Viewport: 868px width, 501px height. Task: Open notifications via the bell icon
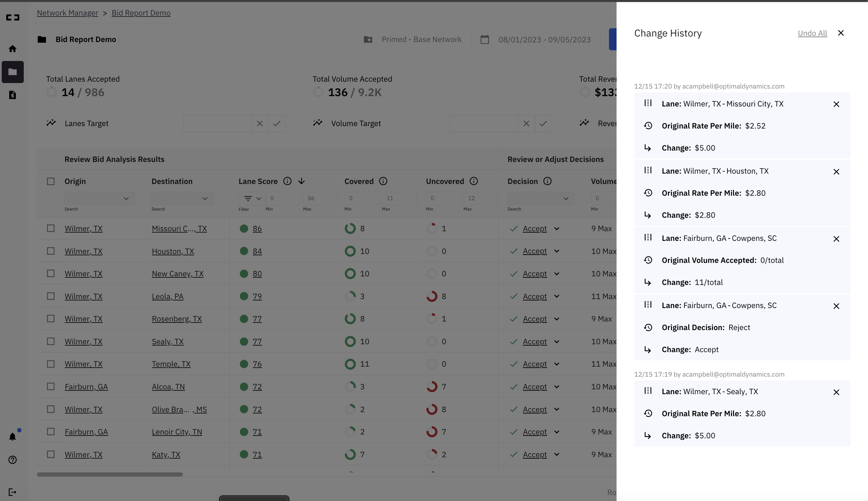[x=13, y=437]
